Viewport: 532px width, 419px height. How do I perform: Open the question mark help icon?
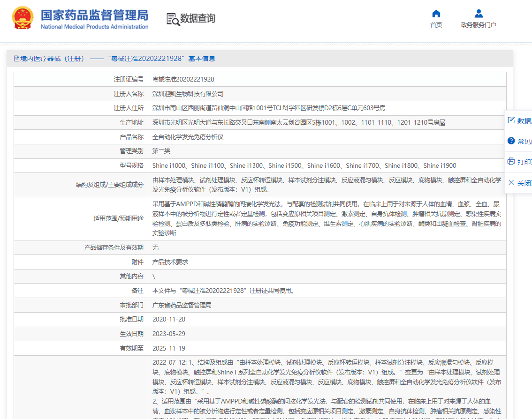coord(511,141)
